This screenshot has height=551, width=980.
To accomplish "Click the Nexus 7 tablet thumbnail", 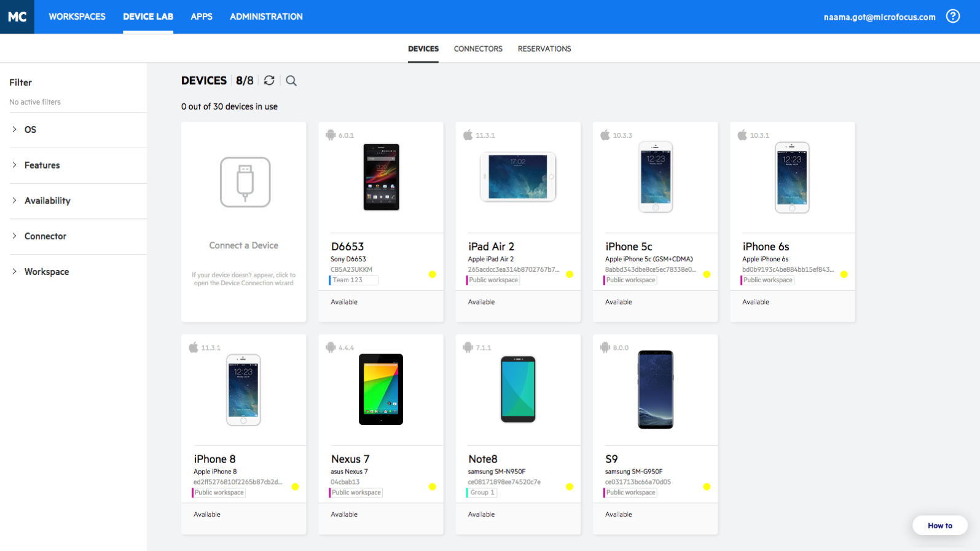I will (381, 389).
